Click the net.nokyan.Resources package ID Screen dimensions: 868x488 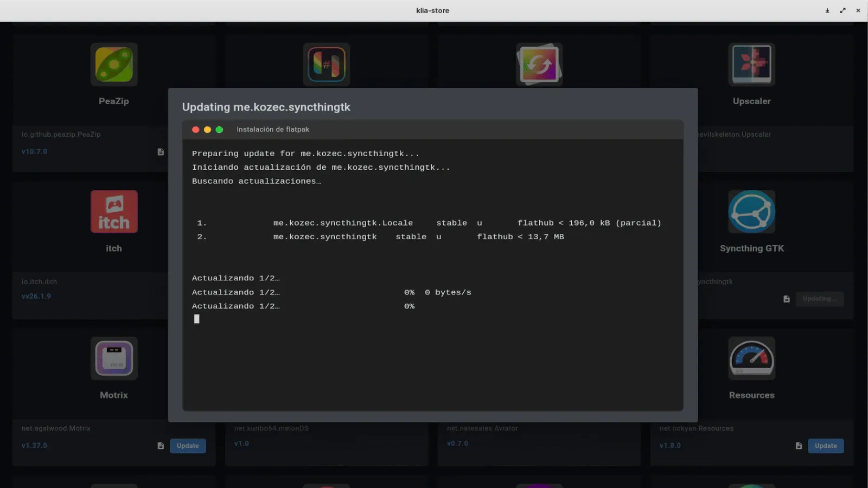[x=697, y=428]
